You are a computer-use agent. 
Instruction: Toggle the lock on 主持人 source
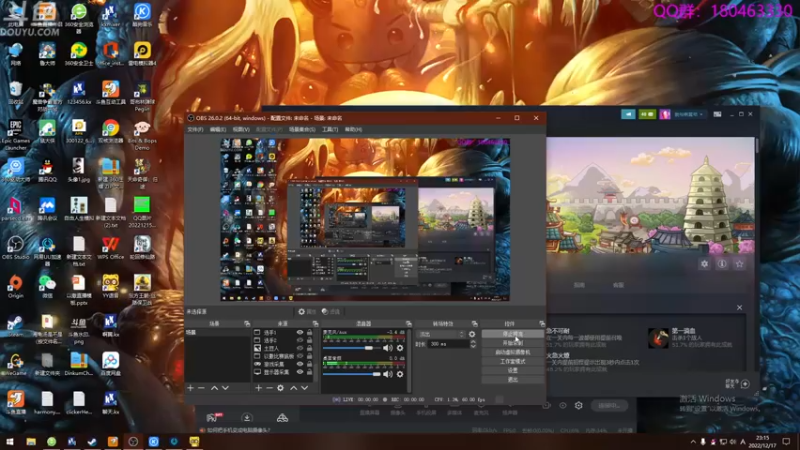coord(309,348)
